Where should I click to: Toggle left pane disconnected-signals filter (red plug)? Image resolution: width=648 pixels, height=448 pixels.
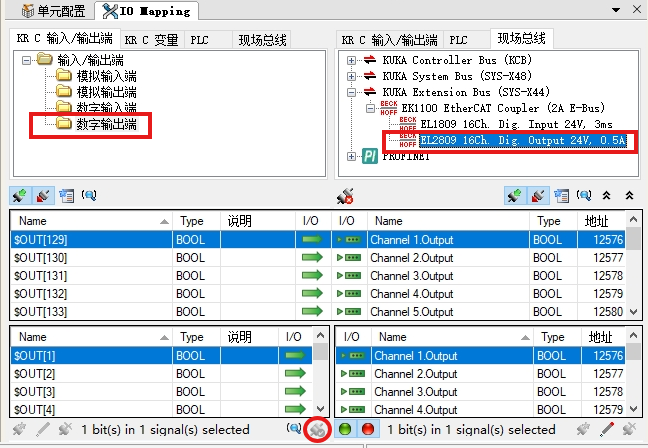43,195
